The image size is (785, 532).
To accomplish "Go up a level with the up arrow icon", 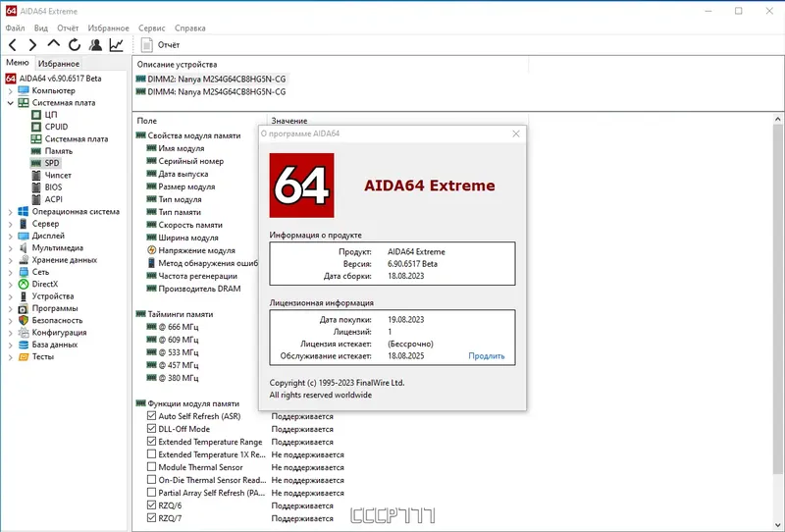I will pos(54,44).
